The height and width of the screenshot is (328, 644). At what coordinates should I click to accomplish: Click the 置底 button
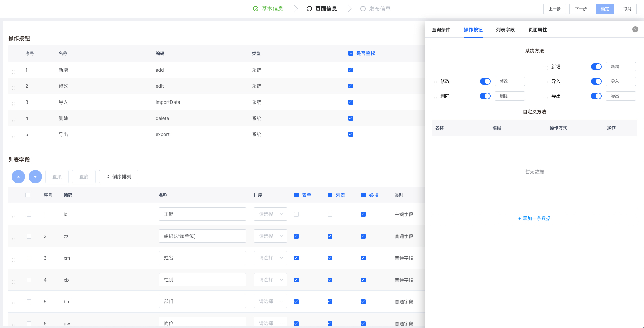[84, 177]
